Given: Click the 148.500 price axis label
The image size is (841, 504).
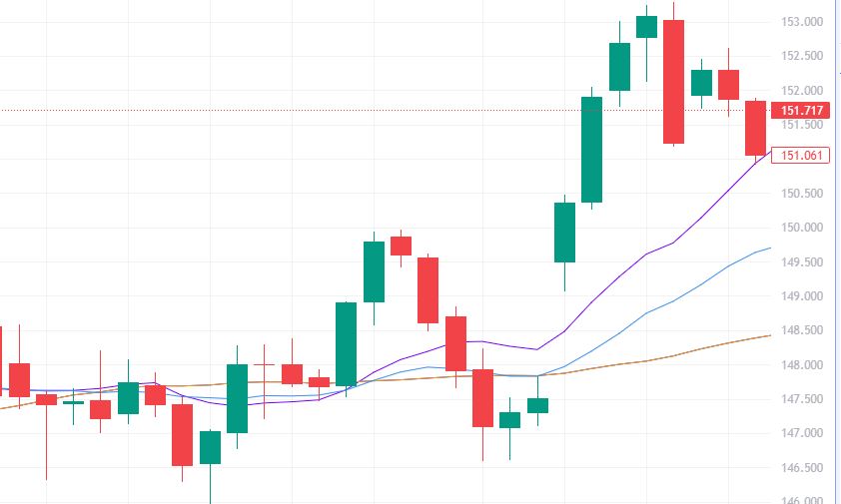Looking at the screenshot, I should 802,330.
